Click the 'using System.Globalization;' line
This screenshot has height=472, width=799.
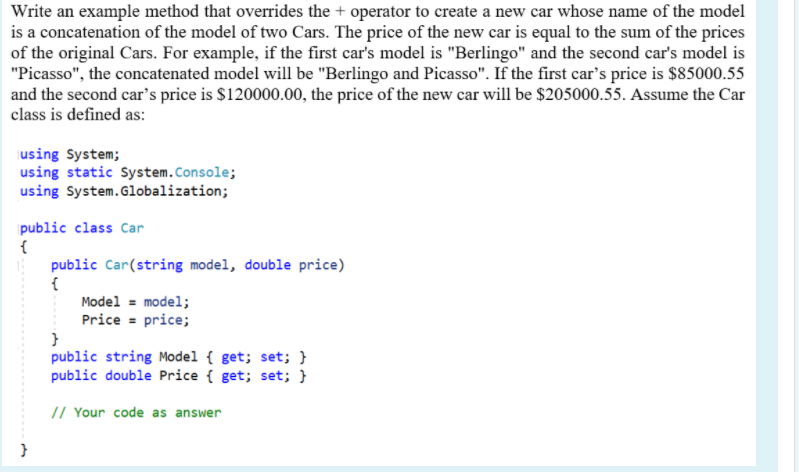coord(124,191)
